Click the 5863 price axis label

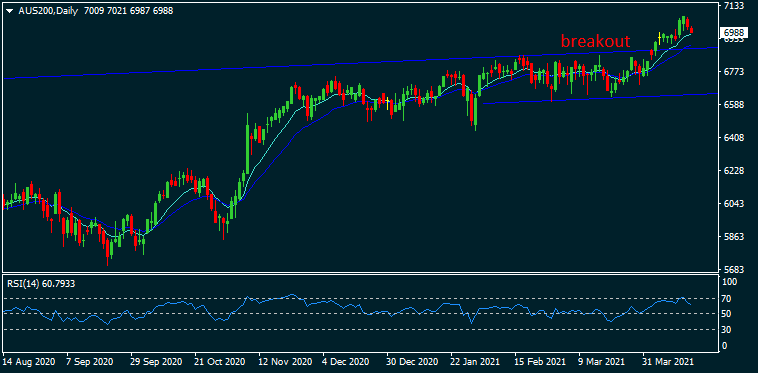point(733,237)
